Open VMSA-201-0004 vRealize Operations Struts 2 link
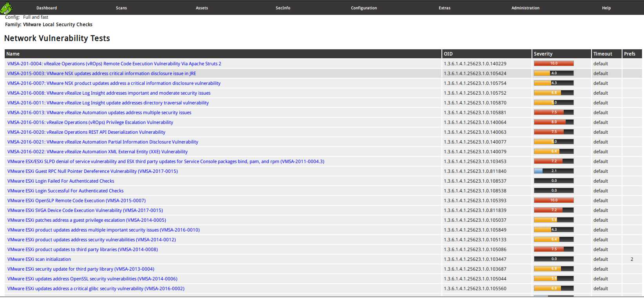This screenshot has height=298, width=644. [x=114, y=64]
